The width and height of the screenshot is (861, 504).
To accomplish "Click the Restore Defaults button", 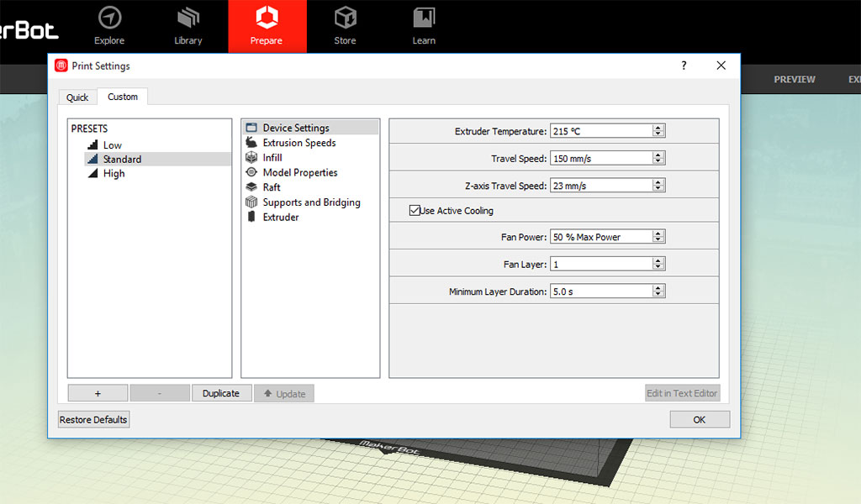I will 93,419.
